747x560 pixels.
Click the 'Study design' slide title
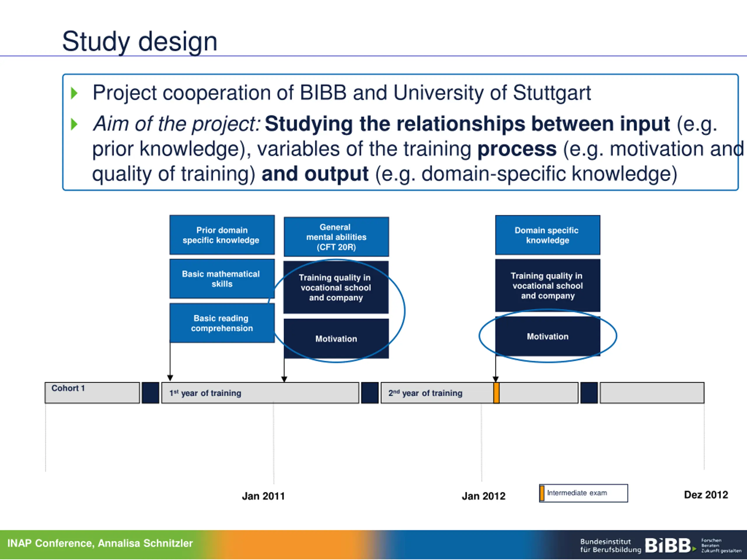(140, 41)
